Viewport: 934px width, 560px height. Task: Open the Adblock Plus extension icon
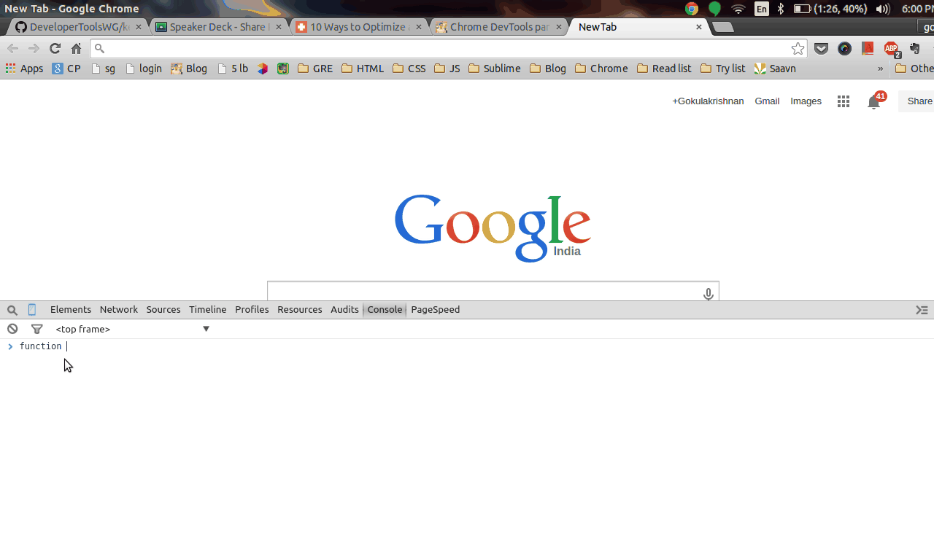892,49
